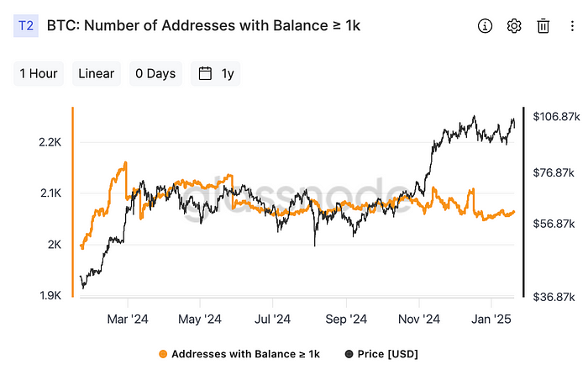Click the May '24 date axis label
This screenshot has height=370, width=588.
[x=200, y=320]
